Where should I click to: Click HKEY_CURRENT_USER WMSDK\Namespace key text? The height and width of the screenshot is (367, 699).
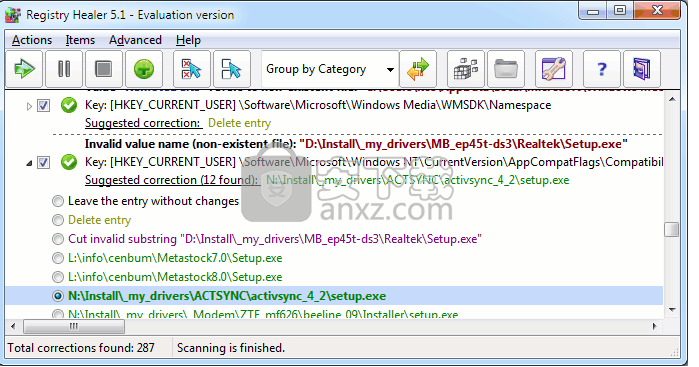(318, 105)
